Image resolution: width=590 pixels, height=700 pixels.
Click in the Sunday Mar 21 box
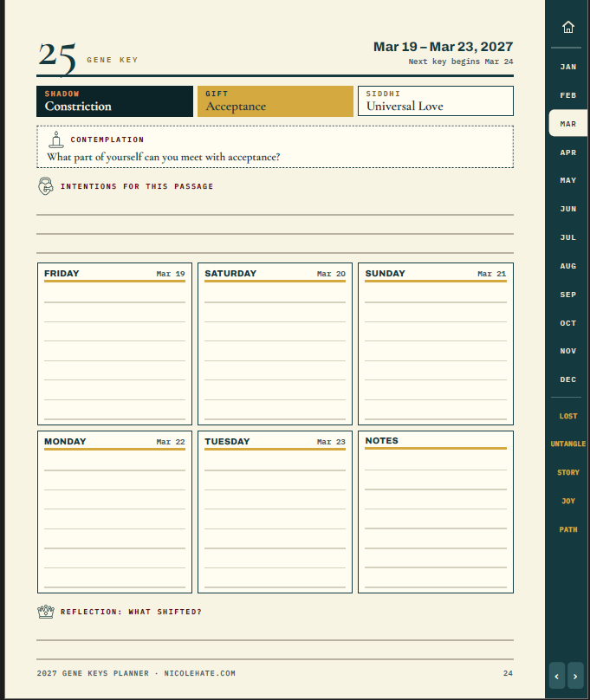pyautogui.click(x=436, y=344)
